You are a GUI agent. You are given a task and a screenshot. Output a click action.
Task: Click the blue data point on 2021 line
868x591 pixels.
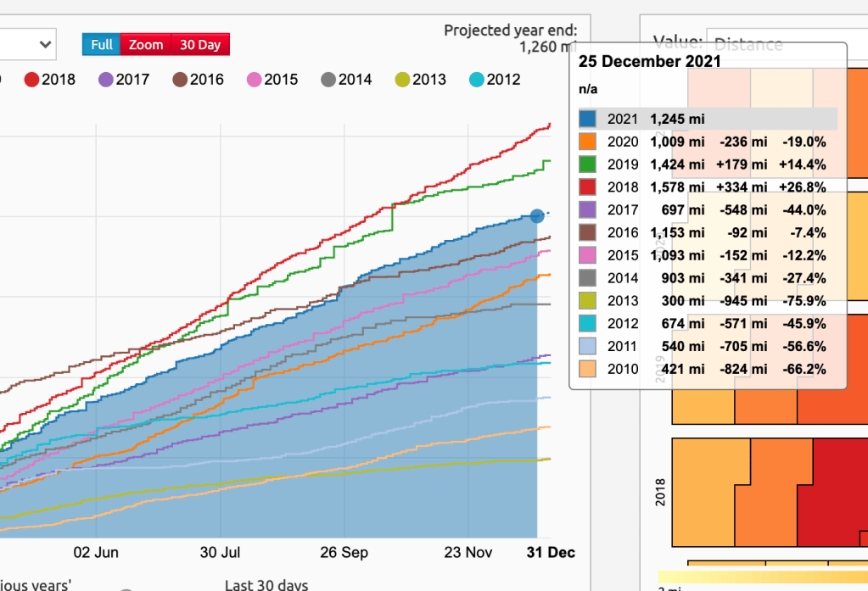[537, 216]
